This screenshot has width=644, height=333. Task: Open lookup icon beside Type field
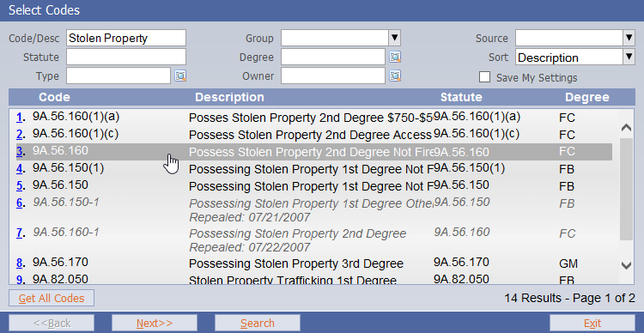(180, 76)
